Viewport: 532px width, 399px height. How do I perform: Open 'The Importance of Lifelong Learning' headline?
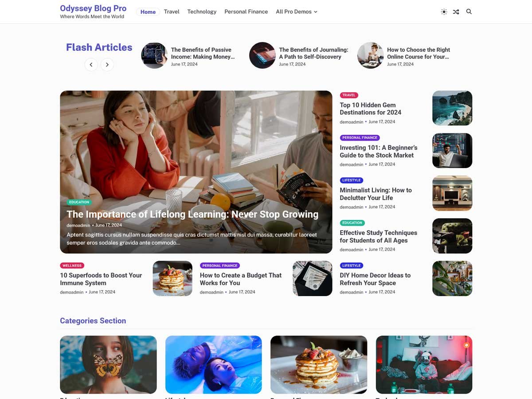[x=192, y=215]
